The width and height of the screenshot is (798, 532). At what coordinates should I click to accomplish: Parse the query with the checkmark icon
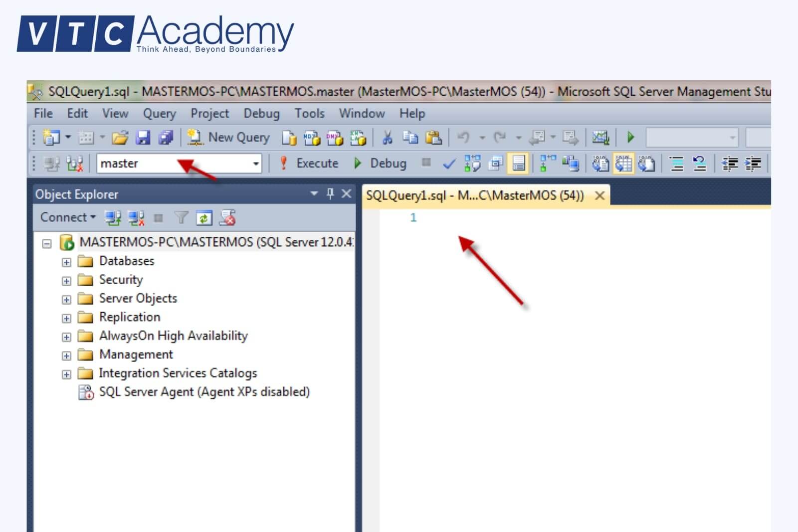pos(449,163)
